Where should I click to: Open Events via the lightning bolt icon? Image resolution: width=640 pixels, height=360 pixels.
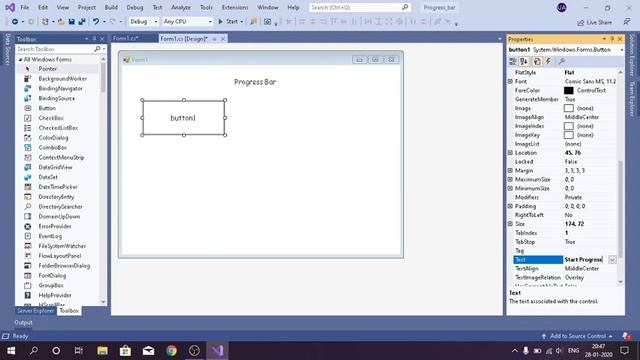(x=549, y=61)
